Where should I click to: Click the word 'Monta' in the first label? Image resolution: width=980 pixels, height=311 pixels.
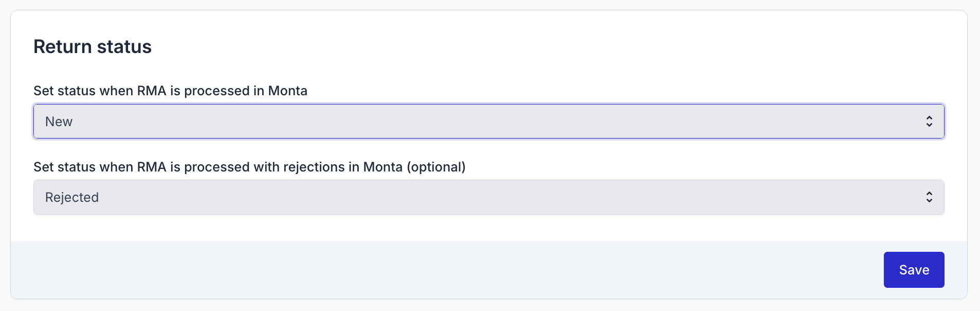pos(287,91)
